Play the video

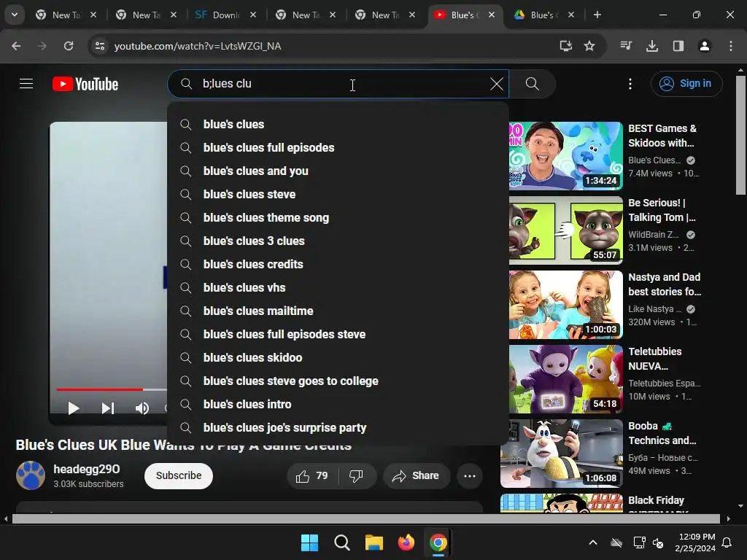point(73,408)
